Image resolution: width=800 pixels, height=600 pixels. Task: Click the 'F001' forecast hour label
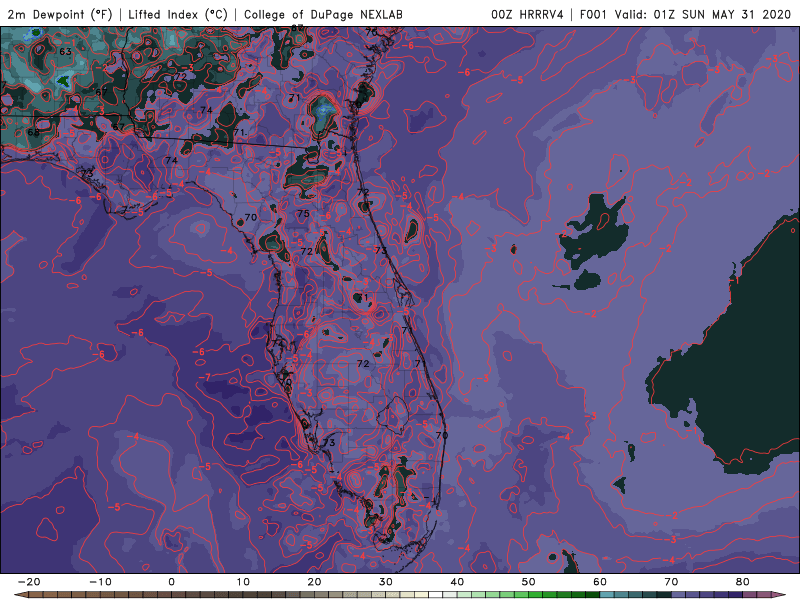pos(594,14)
